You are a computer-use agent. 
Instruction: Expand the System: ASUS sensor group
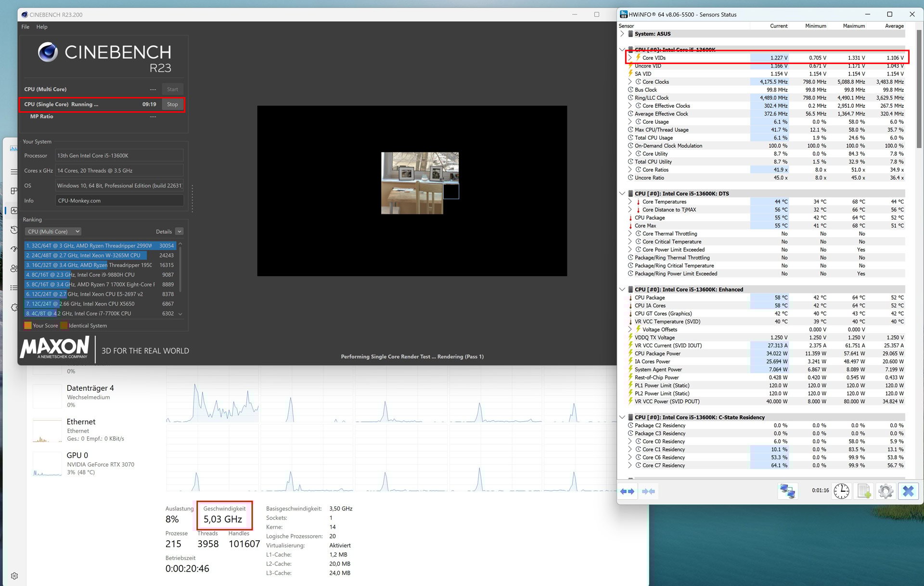pyautogui.click(x=622, y=34)
